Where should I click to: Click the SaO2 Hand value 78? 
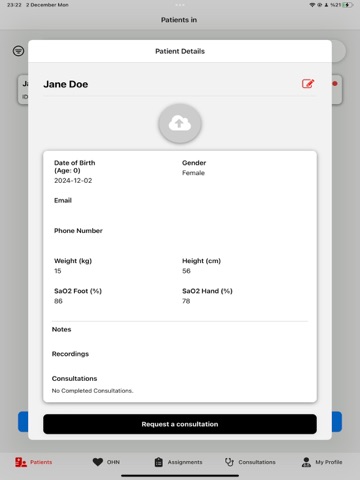click(186, 301)
